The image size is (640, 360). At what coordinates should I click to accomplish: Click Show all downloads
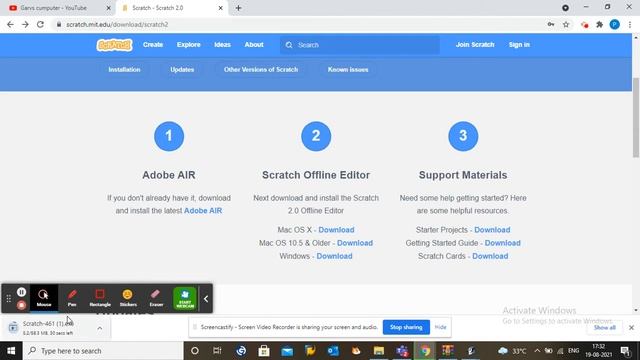604,327
